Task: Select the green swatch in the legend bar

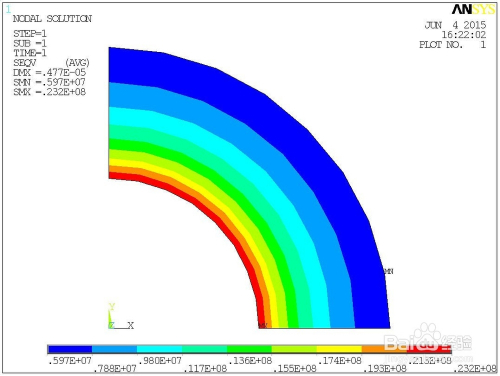Action: (x=249, y=349)
